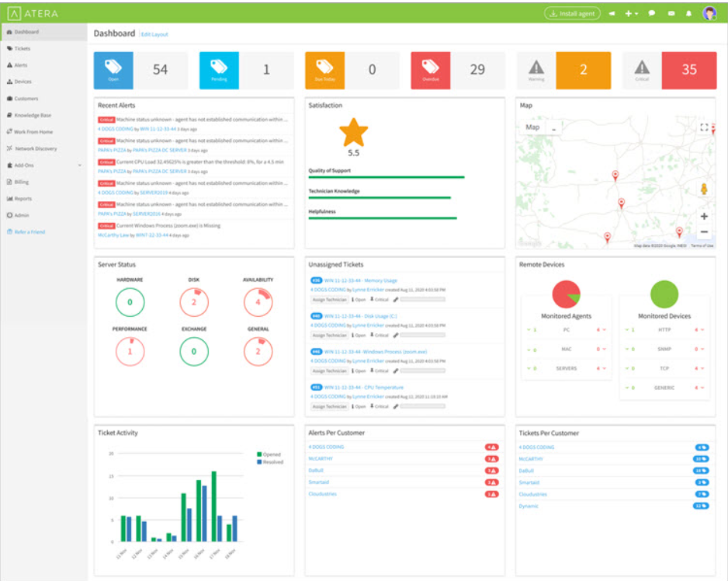Click paperclip icon on Memory Usage ticket
This screenshot has width=728, height=581.
coord(396,300)
